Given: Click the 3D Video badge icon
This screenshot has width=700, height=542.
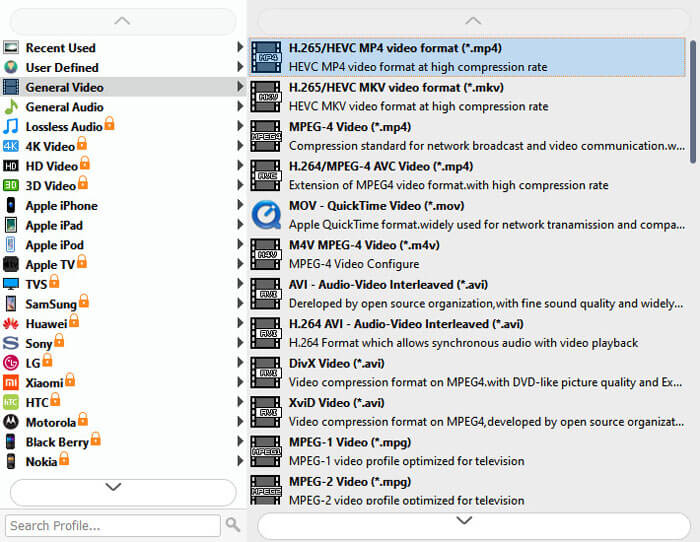Looking at the screenshot, I should coord(11,185).
